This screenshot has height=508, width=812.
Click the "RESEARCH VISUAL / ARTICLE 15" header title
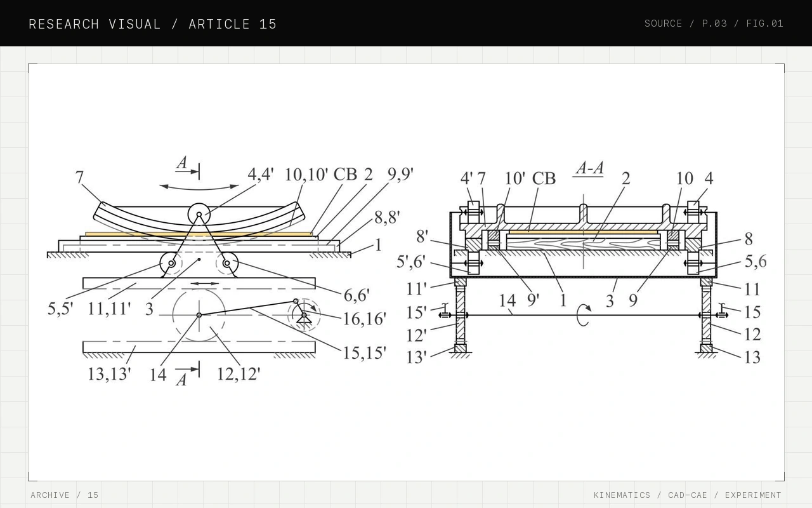(x=153, y=24)
